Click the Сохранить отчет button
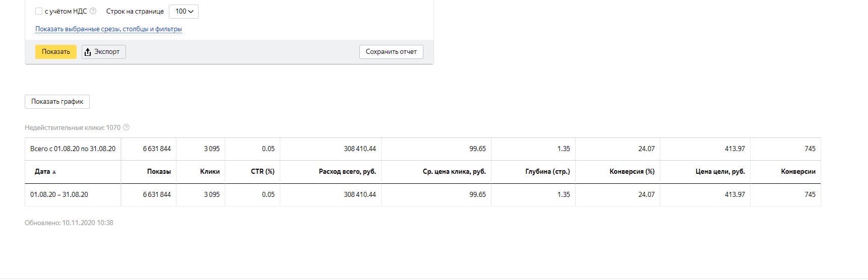 click(391, 52)
